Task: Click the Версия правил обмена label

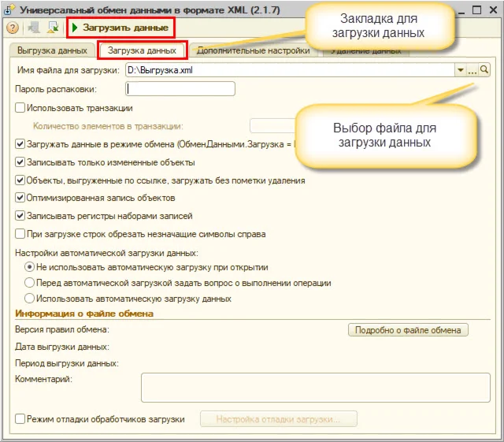Action: 62,329
